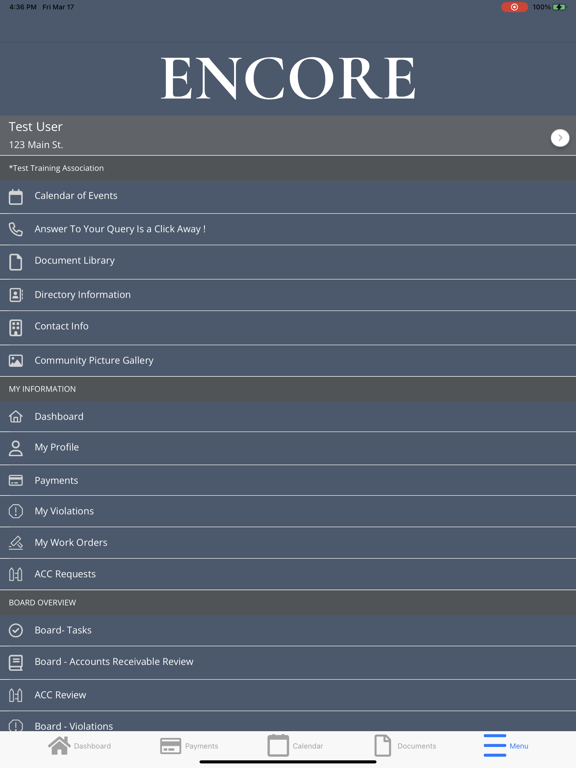Click the ENCORE logo header
The height and width of the screenshot is (768, 576).
pyautogui.click(x=288, y=78)
